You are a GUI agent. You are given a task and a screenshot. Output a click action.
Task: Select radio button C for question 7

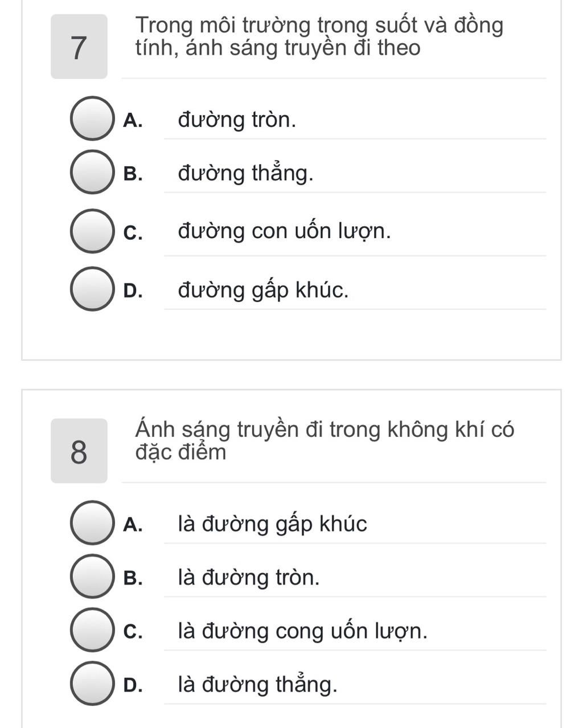[92, 231]
